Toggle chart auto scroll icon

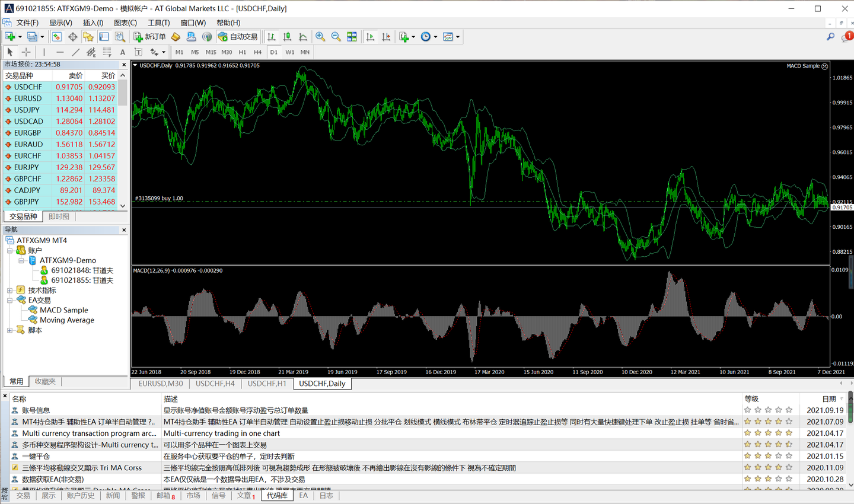pos(371,37)
